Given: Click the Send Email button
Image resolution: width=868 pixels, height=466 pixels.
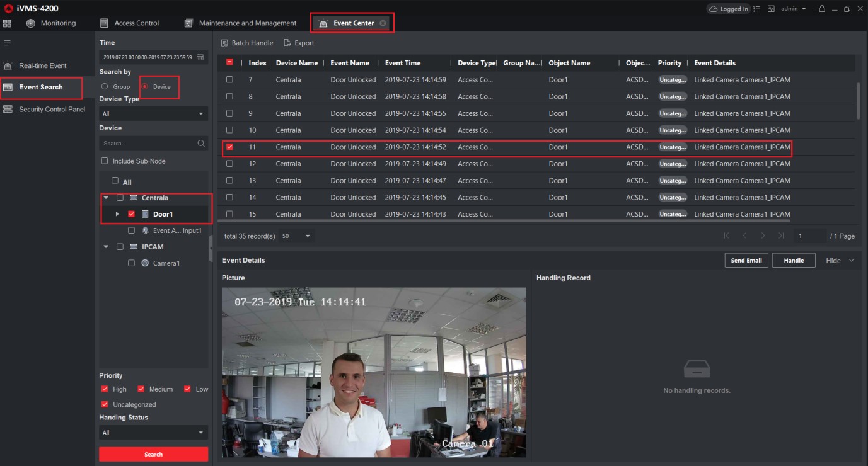Looking at the screenshot, I should pos(746,261).
